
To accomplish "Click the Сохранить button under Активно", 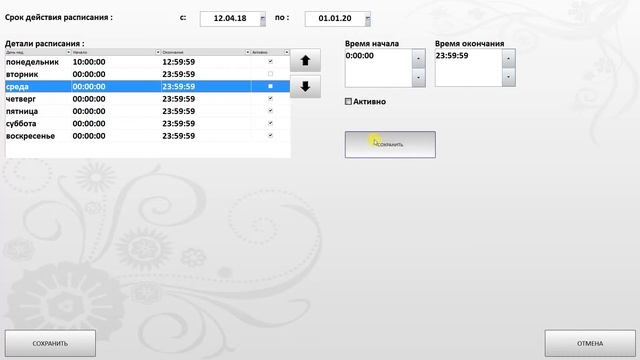I will click(x=390, y=144).
